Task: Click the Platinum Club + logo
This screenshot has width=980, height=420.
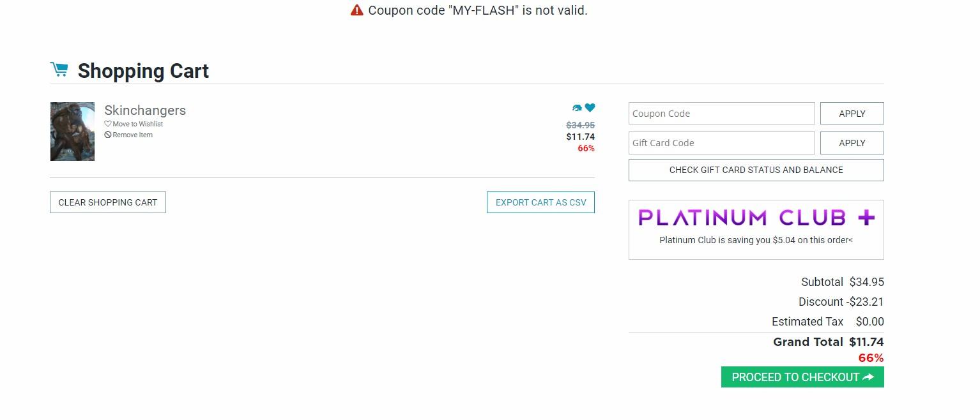Action: point(756,218)
